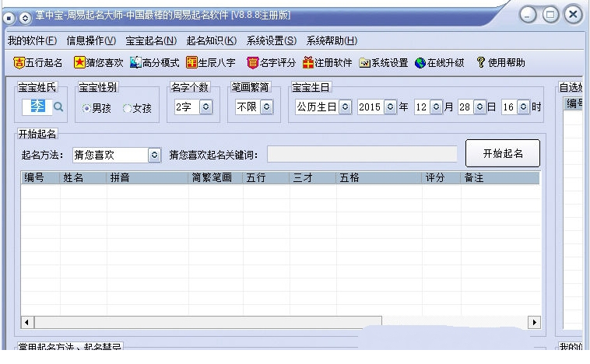This screenshot has height=364, width=590.
Task: Open the 起名知识(K) menu
Action: coord(212,40)
